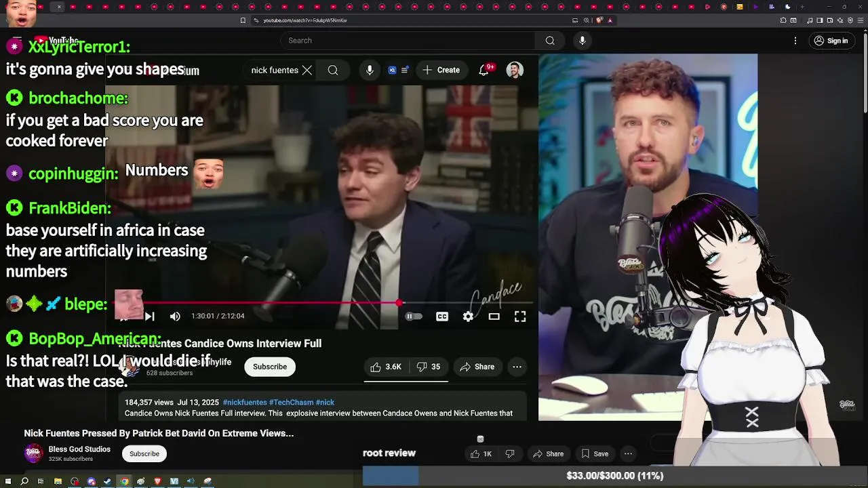Open the Bless God Studios channel avatar

point(34,453)
